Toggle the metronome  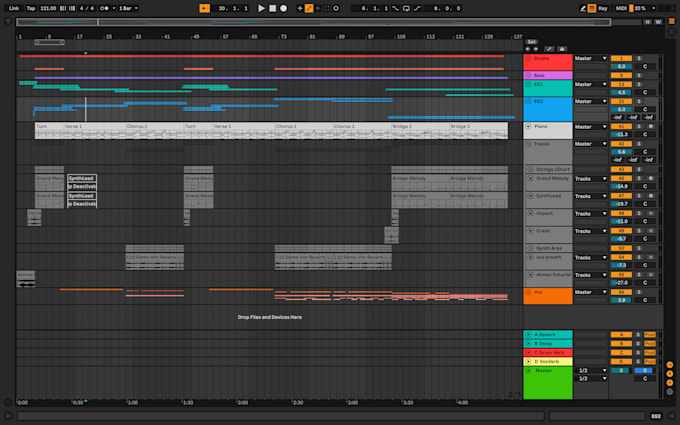coord(104,8)
